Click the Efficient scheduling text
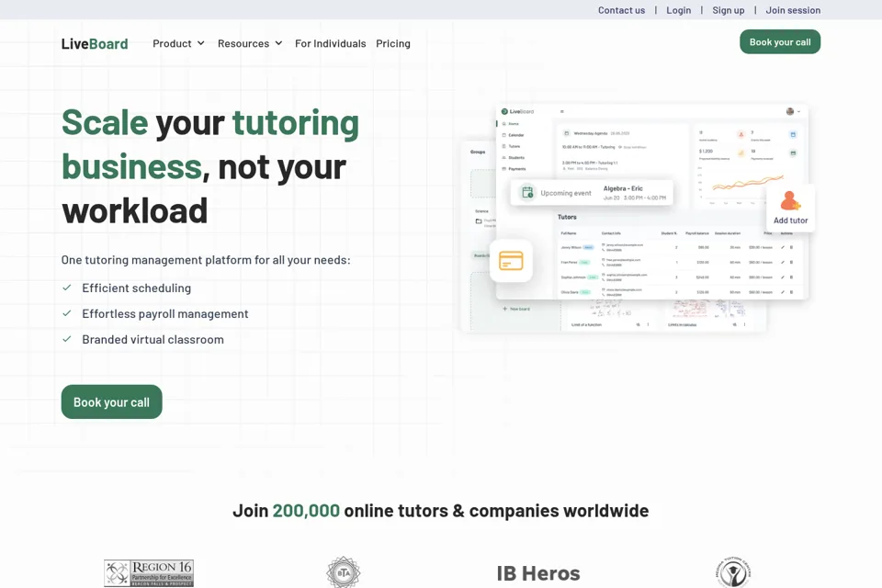This screenshot has width=882, height=588. (x=136, y=288)
